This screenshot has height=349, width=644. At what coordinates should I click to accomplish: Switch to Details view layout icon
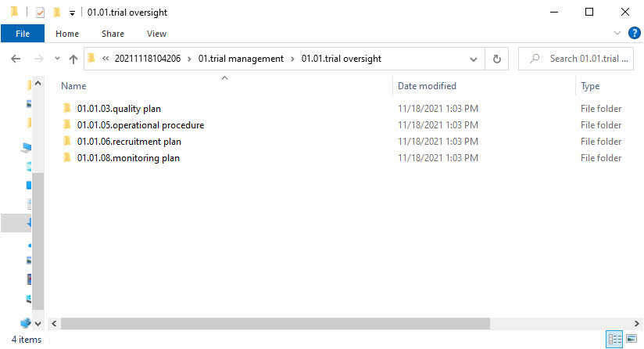tap(614, 339)
